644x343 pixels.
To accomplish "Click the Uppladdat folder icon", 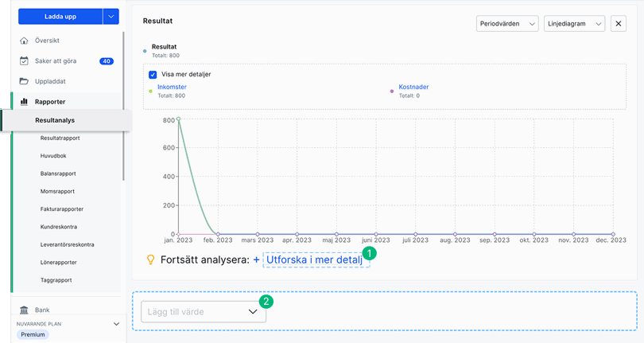I will coord(24,82).
